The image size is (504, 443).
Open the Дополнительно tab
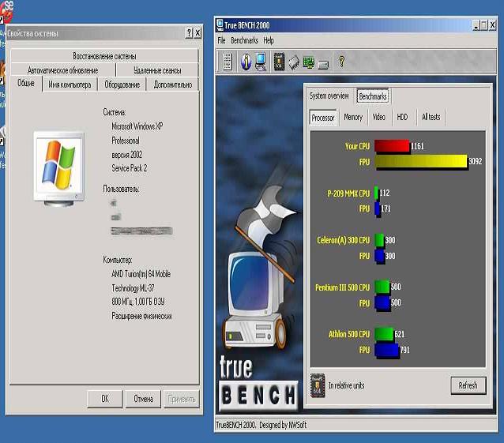tap(172, 84)
